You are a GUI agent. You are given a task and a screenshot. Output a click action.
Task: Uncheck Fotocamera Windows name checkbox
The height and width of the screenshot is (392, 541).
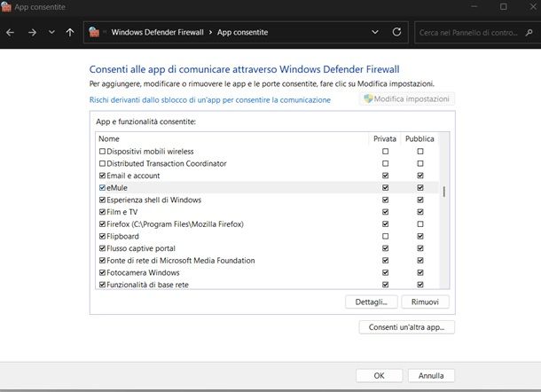(102, 272)
